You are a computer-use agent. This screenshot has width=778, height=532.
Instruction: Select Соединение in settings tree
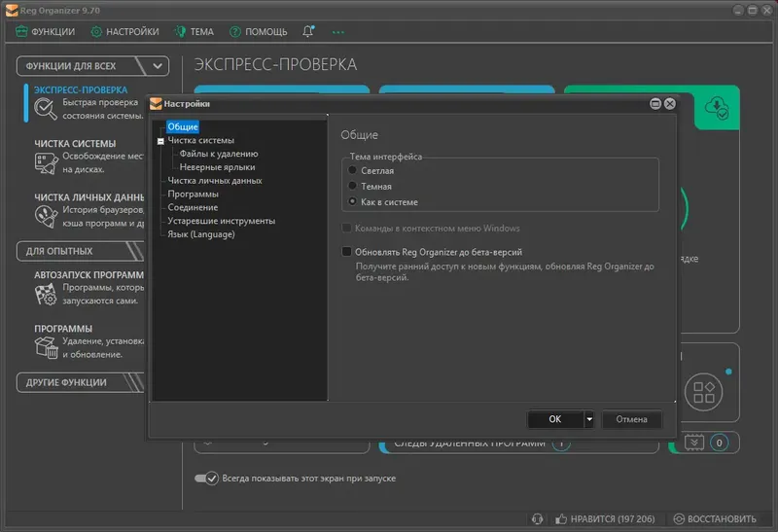193,207
